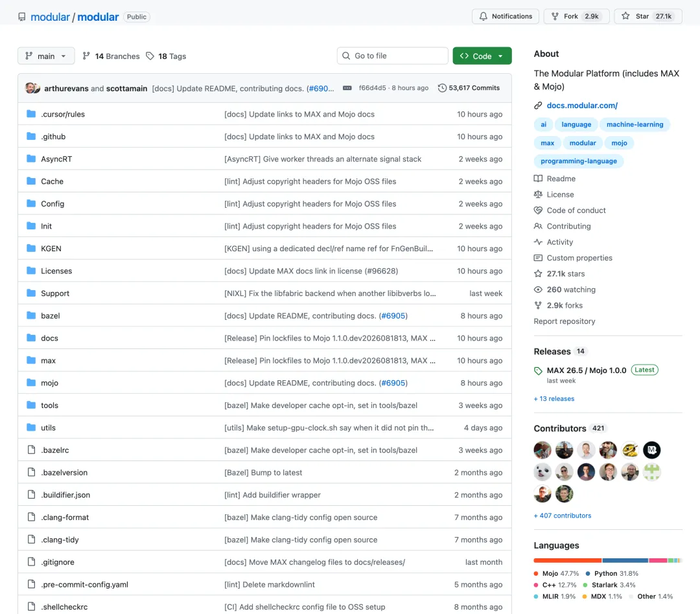Select the mojo topic tag
The width and height of the screenshot is (700, 614).
(619, 142)
